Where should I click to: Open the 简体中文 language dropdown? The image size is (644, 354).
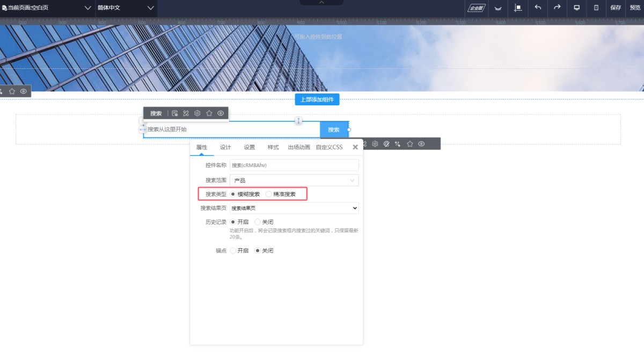pos(126,8)
